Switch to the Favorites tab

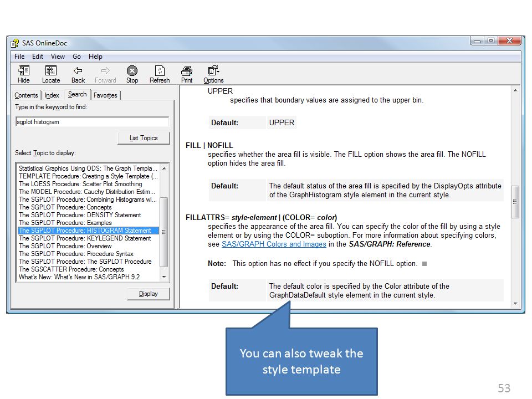pyautogui.click(x=105, y=95)
